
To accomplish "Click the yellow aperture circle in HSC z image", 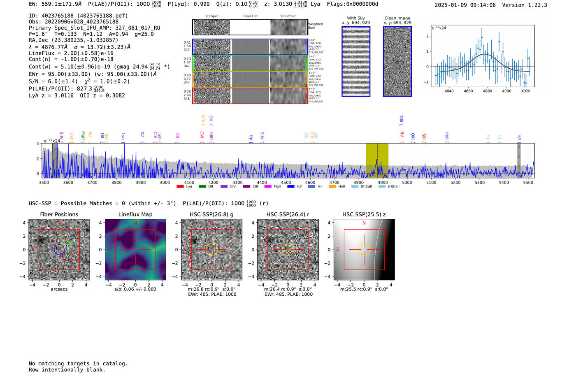I will pos(364,250).
